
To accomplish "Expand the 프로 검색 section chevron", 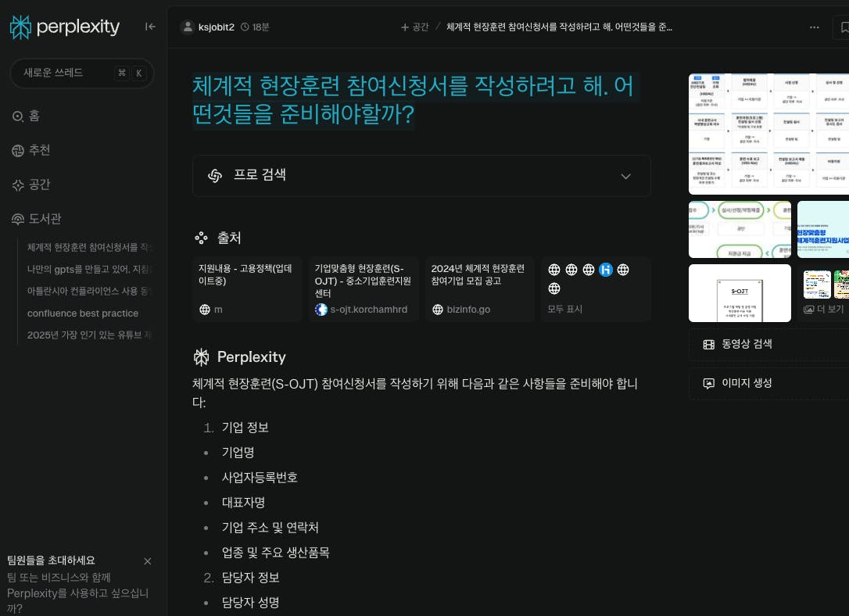I will point(625,177).
